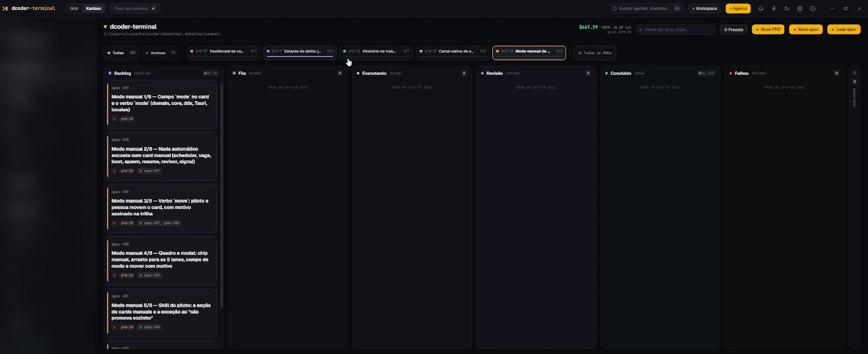Select the prd-19 Canal nativo tab
This screenshot has width=868, height=354.
453,53
